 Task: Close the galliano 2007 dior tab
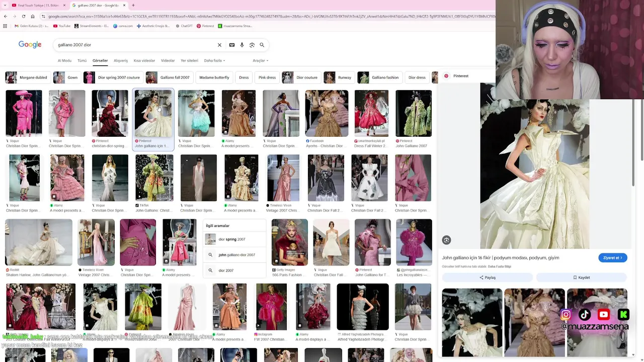(124, 5)
